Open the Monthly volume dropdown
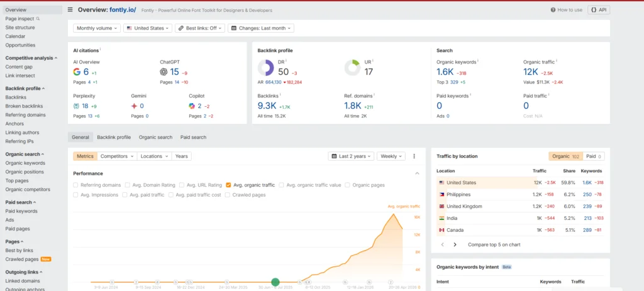Viewport: 644px width, 291px height. (97, 28)
